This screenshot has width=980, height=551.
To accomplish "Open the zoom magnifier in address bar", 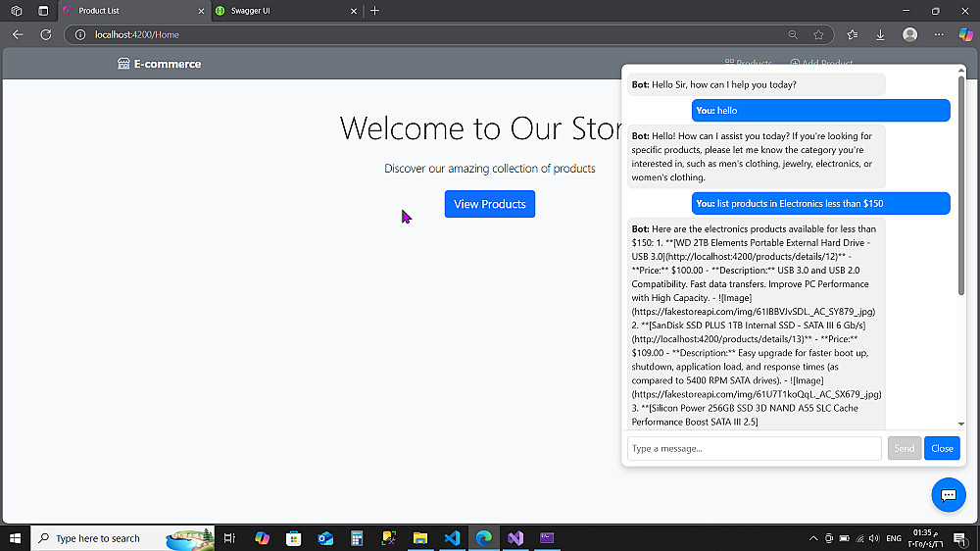I will (x=793, y=34).
